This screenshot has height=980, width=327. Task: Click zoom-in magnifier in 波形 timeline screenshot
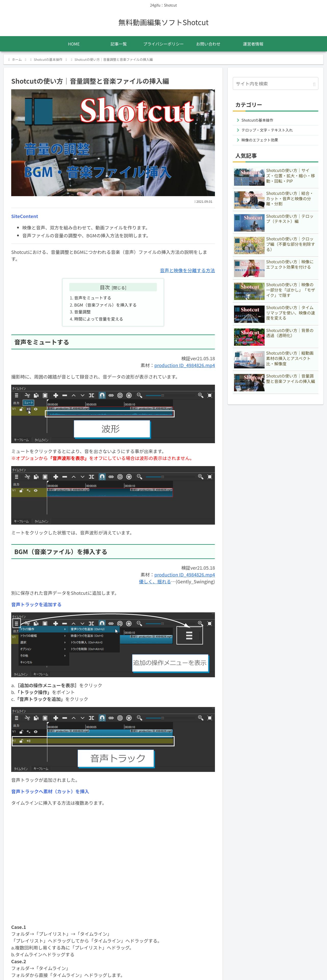coord(201,395)
